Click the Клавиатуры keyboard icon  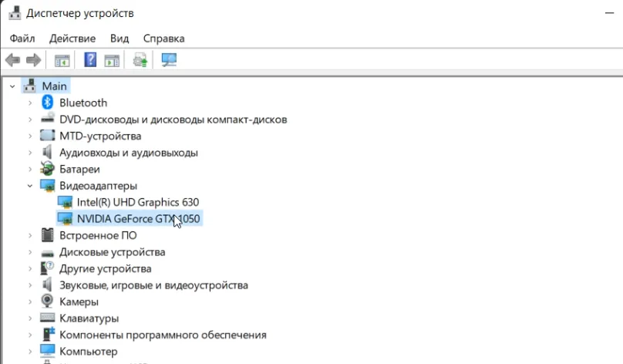(x=47, y=318)
